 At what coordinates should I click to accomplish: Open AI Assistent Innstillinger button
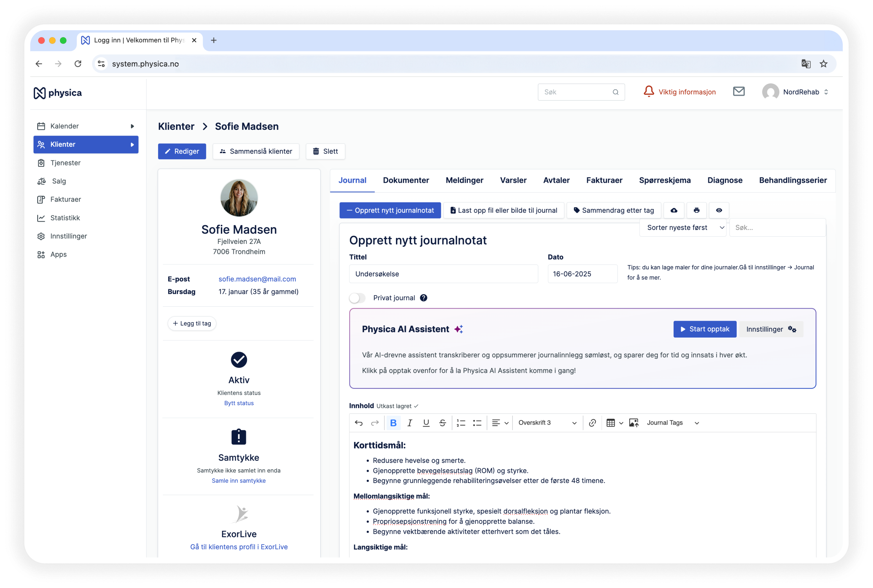pyautogui.click(x=771, y=329)
